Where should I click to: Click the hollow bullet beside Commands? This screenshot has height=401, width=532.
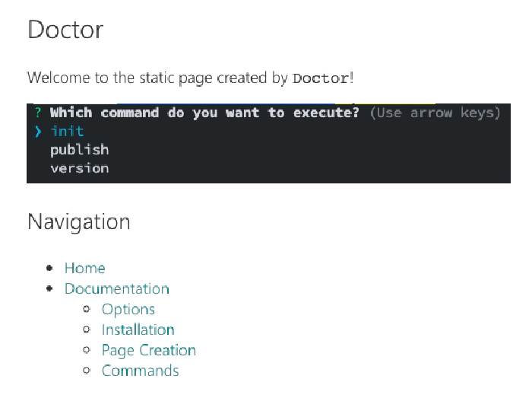pos(87,370)
